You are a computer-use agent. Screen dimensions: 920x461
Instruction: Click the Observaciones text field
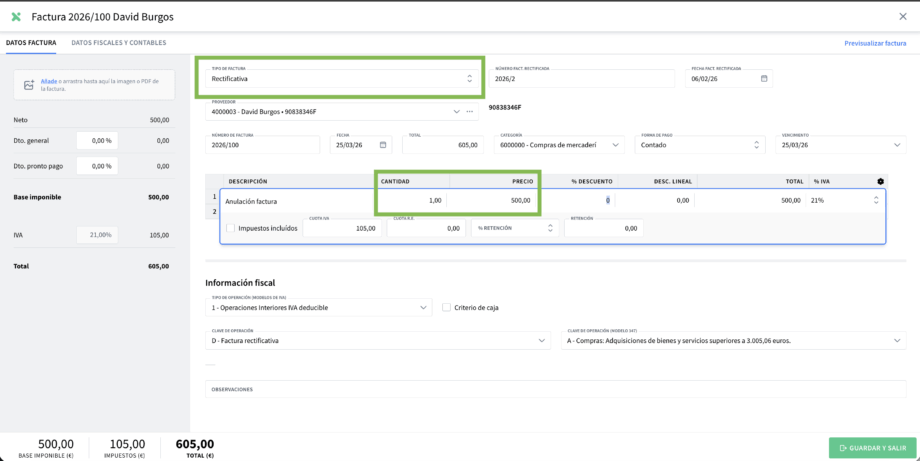[x=555, y=389]
